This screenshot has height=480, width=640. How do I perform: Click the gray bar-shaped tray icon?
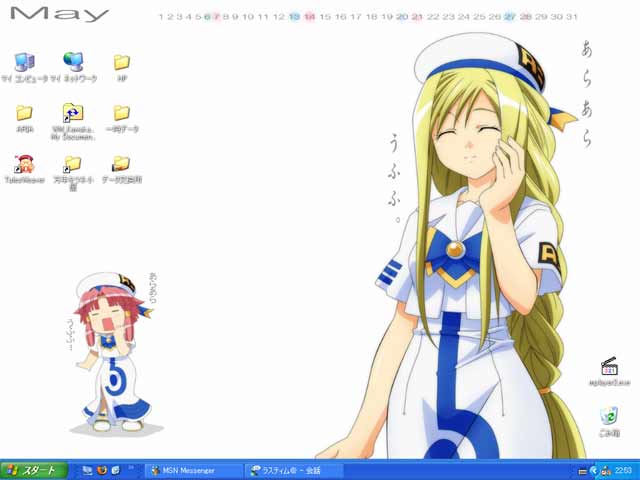582,471
